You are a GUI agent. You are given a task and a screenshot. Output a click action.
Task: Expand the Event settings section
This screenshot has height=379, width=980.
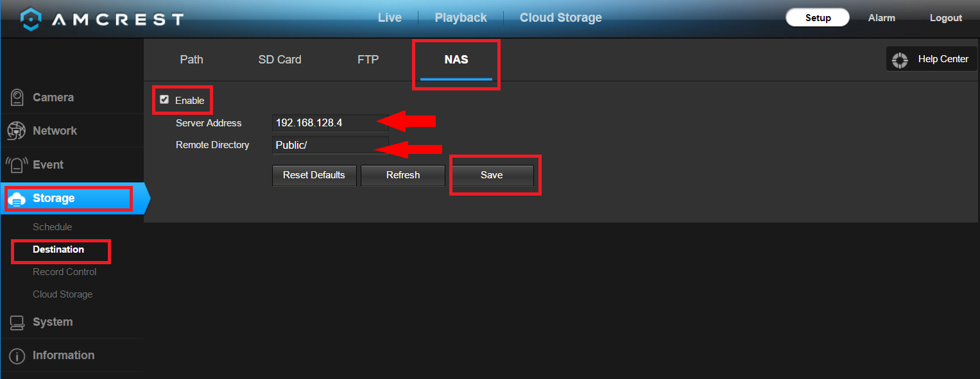tap(48, 165)
